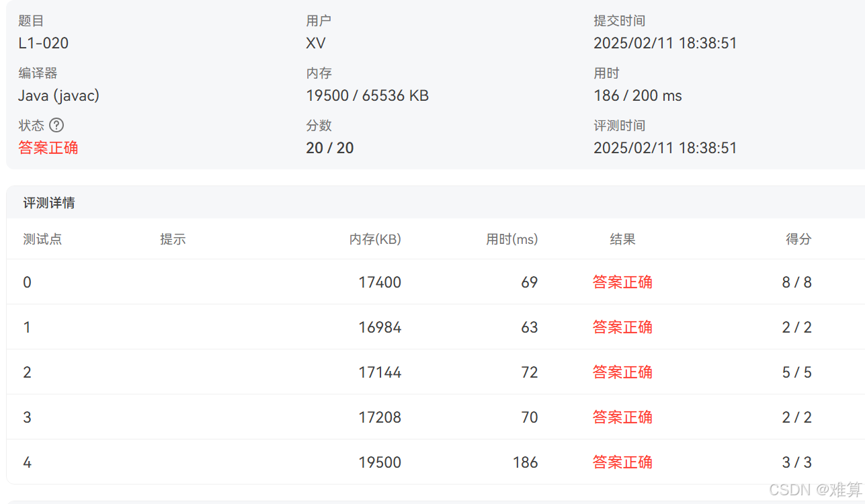The width and height of the screenshot is (865, 504).
Task: Select the 答案正确 result of test point 1
Action: [x=622, y=327]
